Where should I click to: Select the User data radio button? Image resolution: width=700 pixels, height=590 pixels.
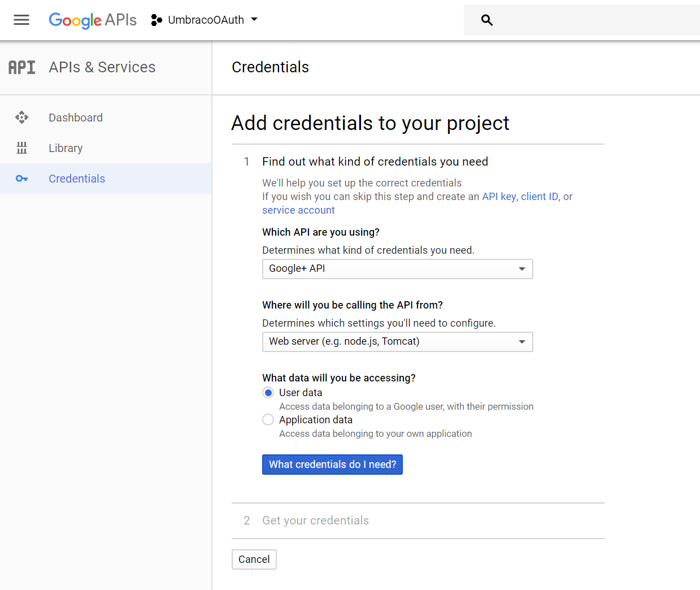click(x=268, y=393)
